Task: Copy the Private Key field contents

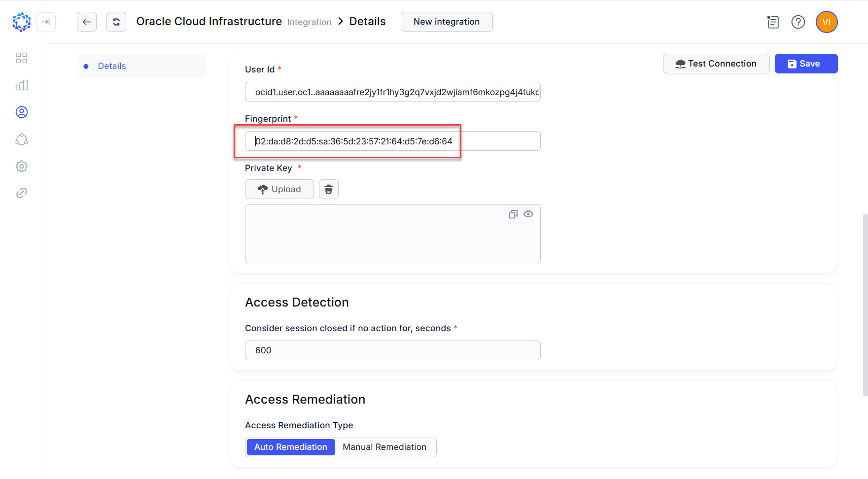Action: [x=513, y=214]
